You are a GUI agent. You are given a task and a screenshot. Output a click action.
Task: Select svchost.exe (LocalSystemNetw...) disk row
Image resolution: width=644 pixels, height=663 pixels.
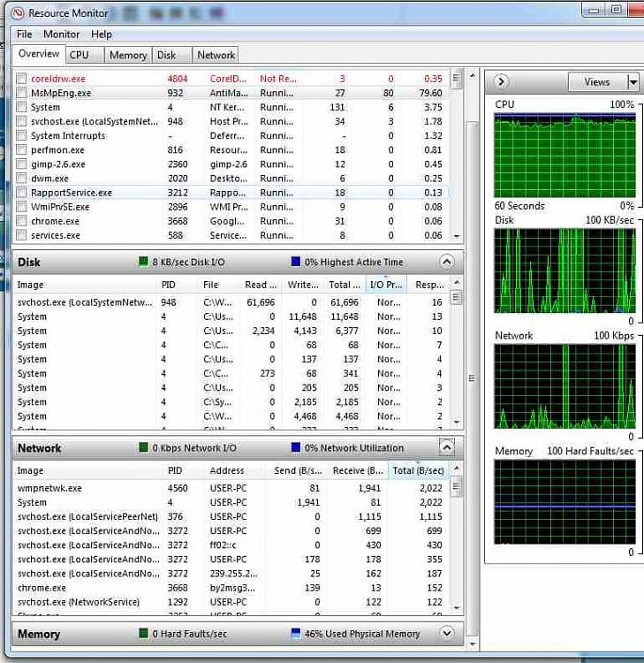point(231,302)
